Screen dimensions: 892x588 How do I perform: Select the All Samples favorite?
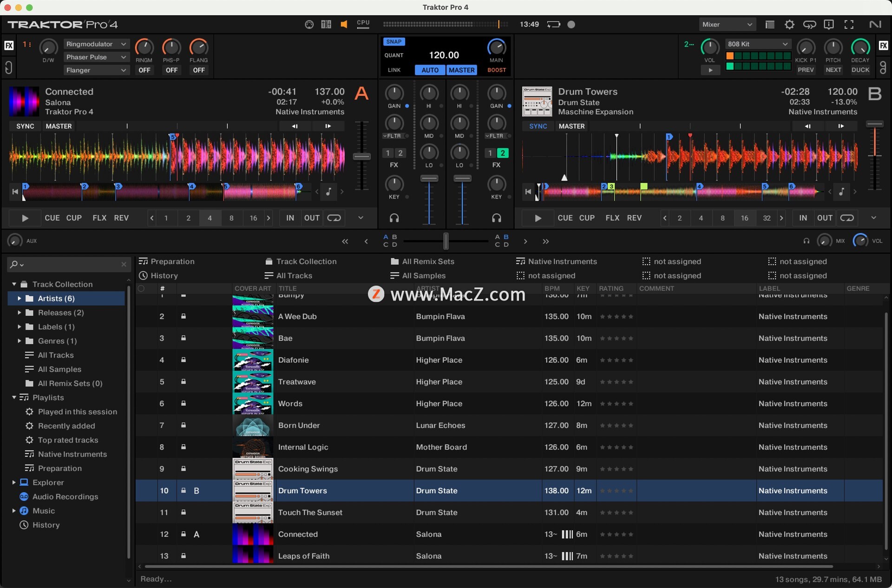pyautogui.click(x=418, y=275)
